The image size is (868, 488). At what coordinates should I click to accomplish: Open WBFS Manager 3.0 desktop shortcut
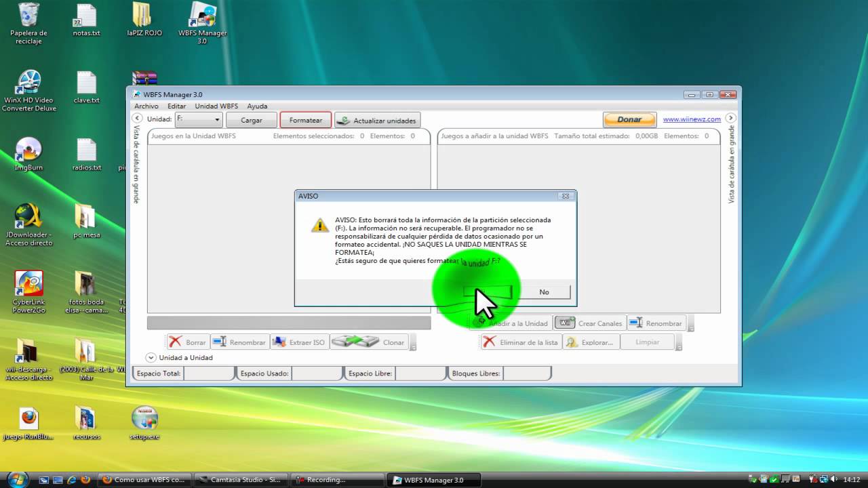202,23
